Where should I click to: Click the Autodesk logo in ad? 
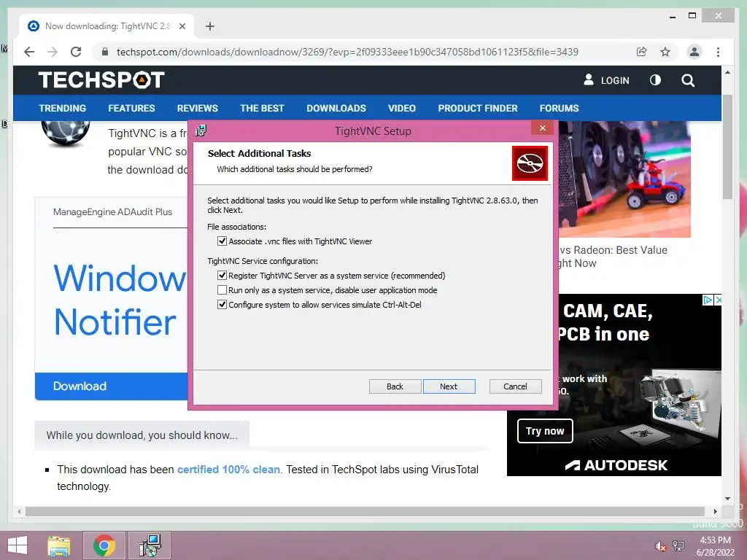[616, 464]
